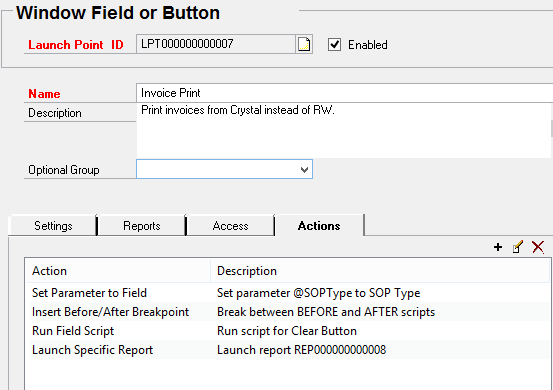
Task: Select the Access tab
Action: tap(230, 226)
